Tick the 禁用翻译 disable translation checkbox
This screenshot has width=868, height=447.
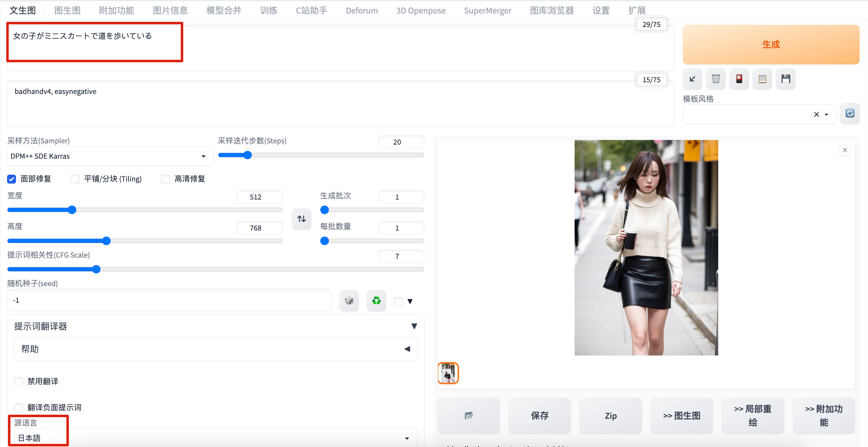pos(19,381)
